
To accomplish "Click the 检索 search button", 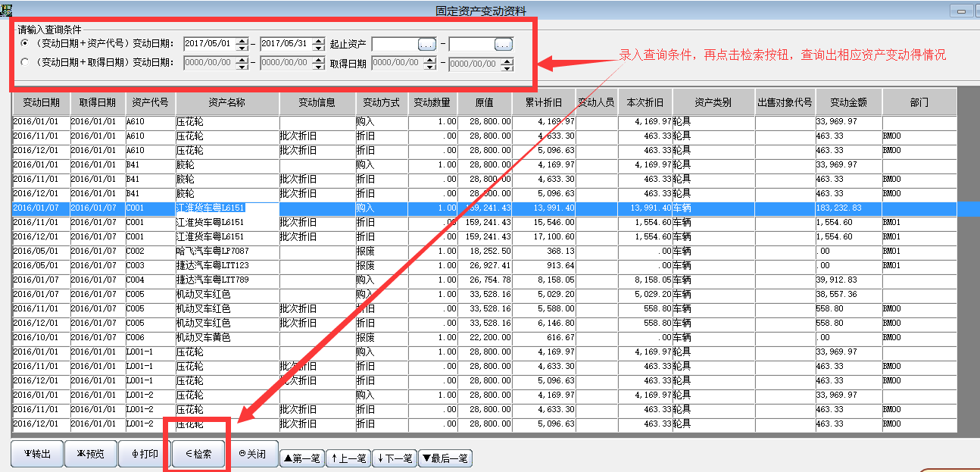I will tap(198, 454).
